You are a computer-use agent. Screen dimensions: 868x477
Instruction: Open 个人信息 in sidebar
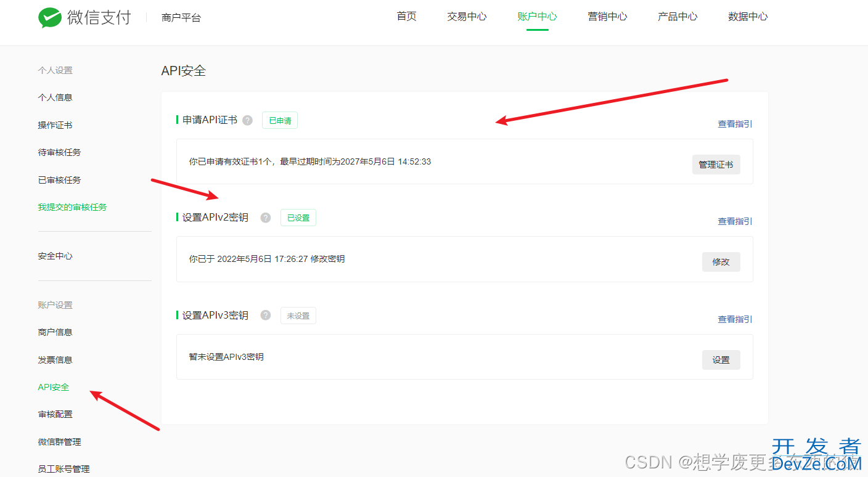(55, 97)
